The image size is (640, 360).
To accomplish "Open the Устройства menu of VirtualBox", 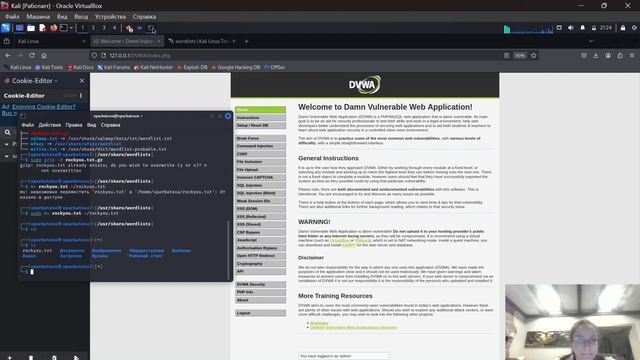I will (x=110, y=17).
